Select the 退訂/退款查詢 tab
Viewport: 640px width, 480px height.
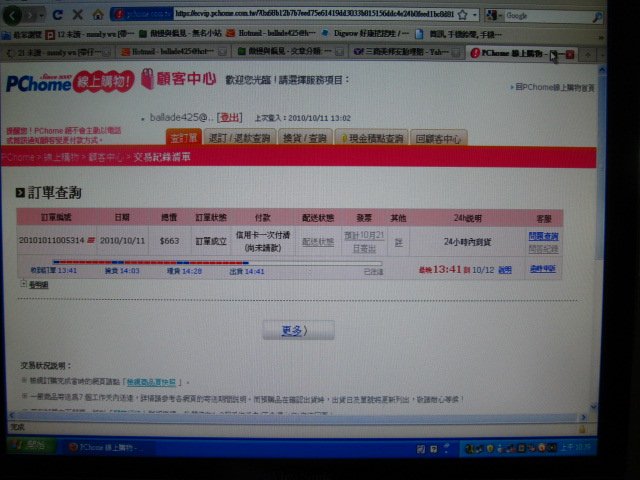click(240, 138)
